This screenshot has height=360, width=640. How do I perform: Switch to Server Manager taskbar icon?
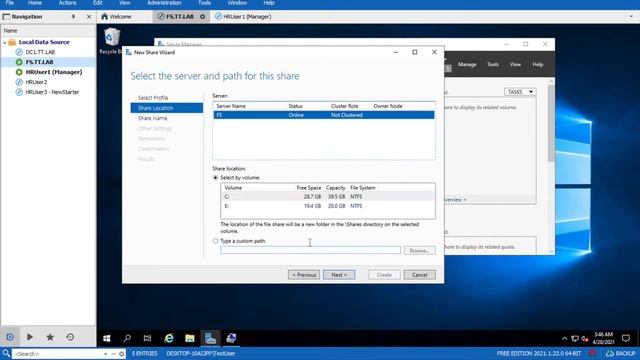click(210, 338)
